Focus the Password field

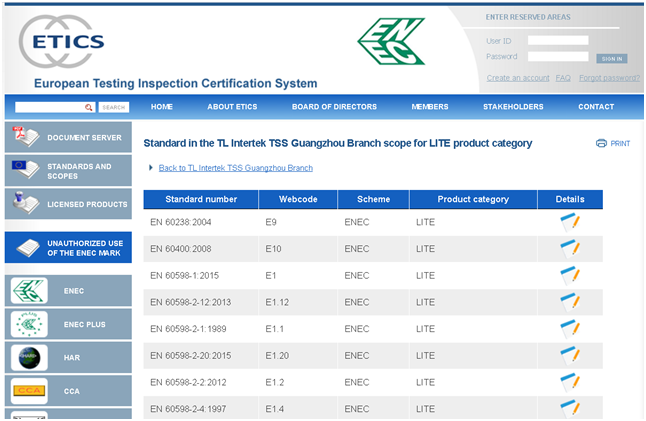coord(558,56)
